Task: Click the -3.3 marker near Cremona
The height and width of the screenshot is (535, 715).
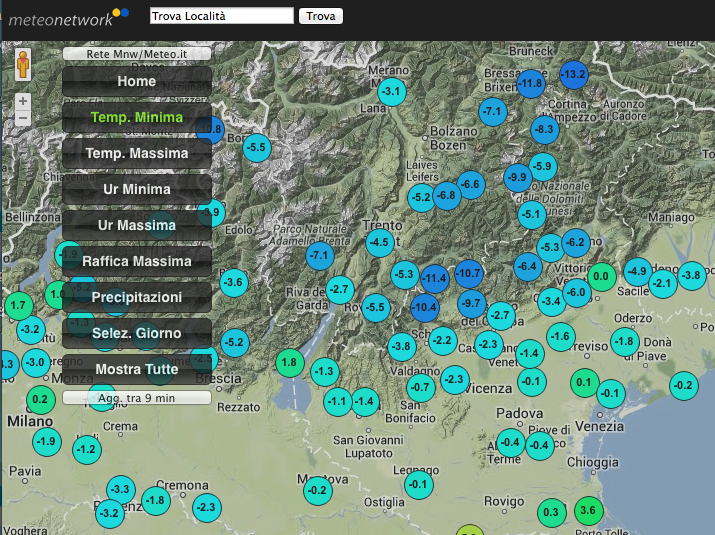Action: (121, 489)
